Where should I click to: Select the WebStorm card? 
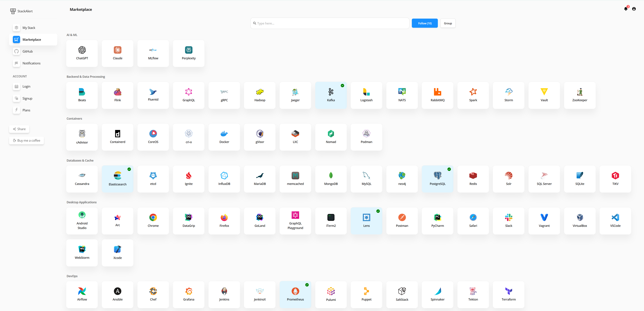tap(82, 253)
